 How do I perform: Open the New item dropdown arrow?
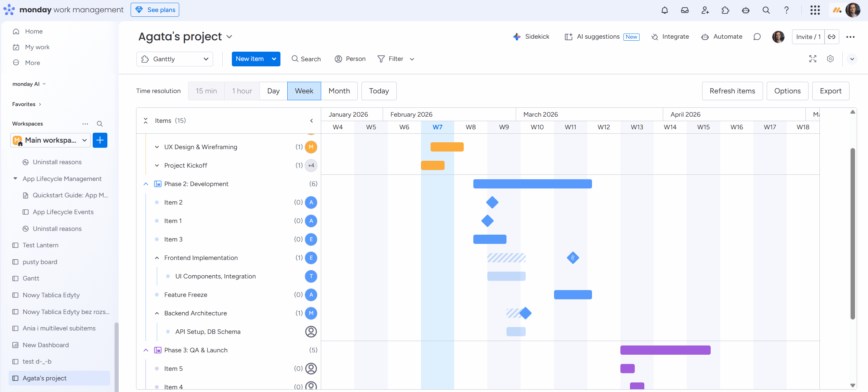(274, 59)
